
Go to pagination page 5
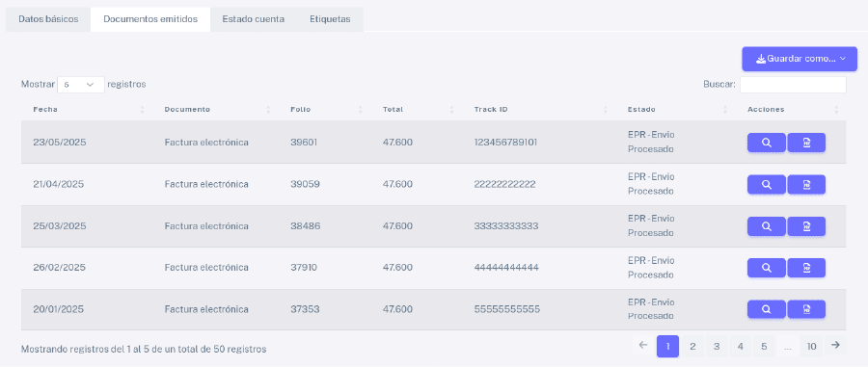tap(764, 347)
